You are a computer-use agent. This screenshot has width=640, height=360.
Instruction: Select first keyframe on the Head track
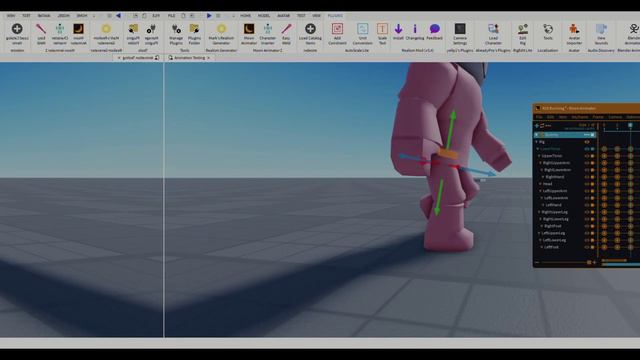(x=604, y=184)
